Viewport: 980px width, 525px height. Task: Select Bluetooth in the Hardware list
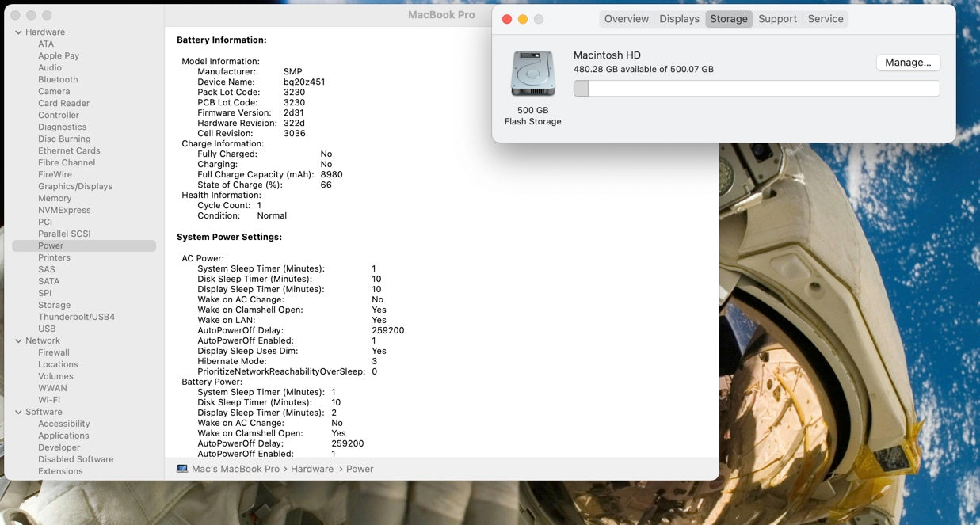(x=58, y=80)
